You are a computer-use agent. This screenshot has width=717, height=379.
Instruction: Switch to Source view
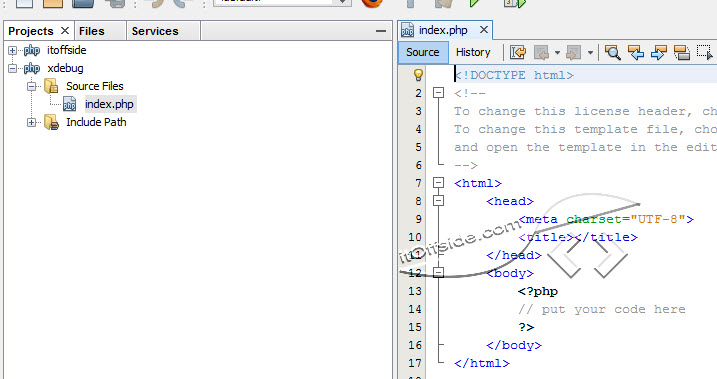tap(423, 52)
